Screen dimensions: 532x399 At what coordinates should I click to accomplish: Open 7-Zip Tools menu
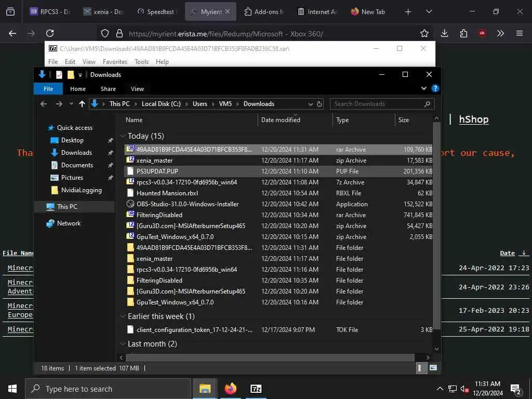141,62
